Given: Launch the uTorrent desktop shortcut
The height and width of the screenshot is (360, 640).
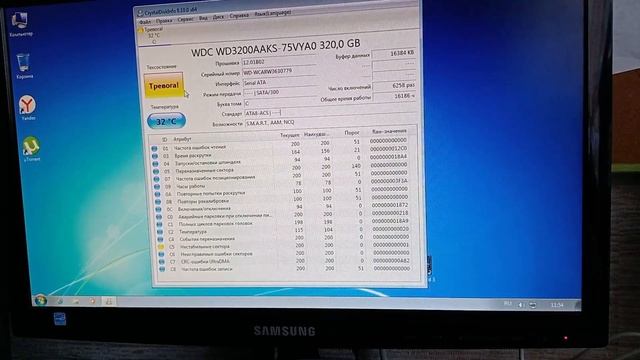Looking at the screenshot, I should [31, 149].
